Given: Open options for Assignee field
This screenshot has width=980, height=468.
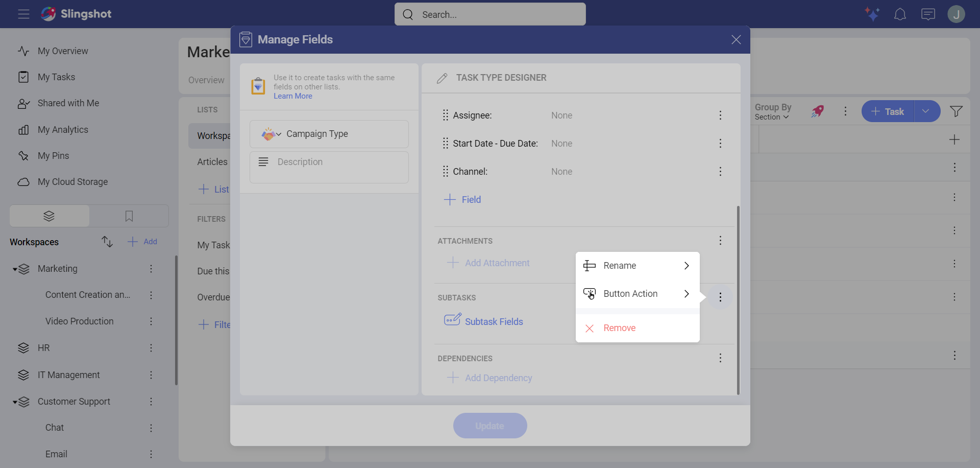Looking at the screenshot, I should click(x=720, y=115).
